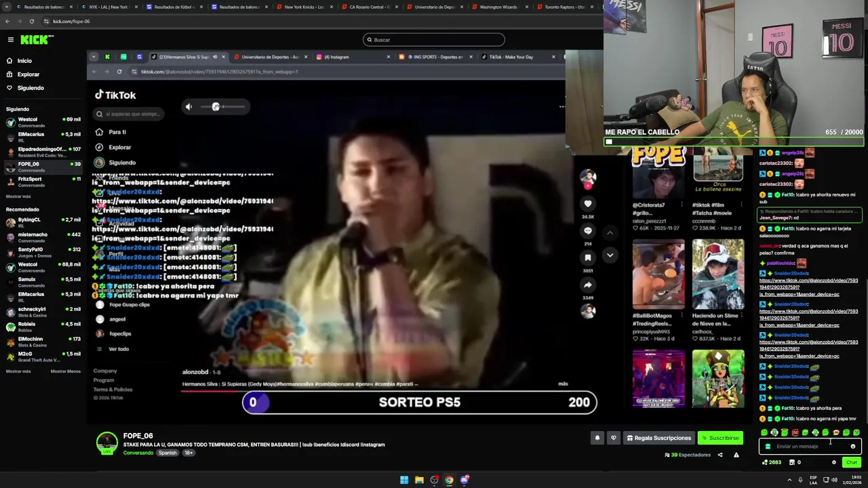Click first quick emote above chat input

coord(764,432)
